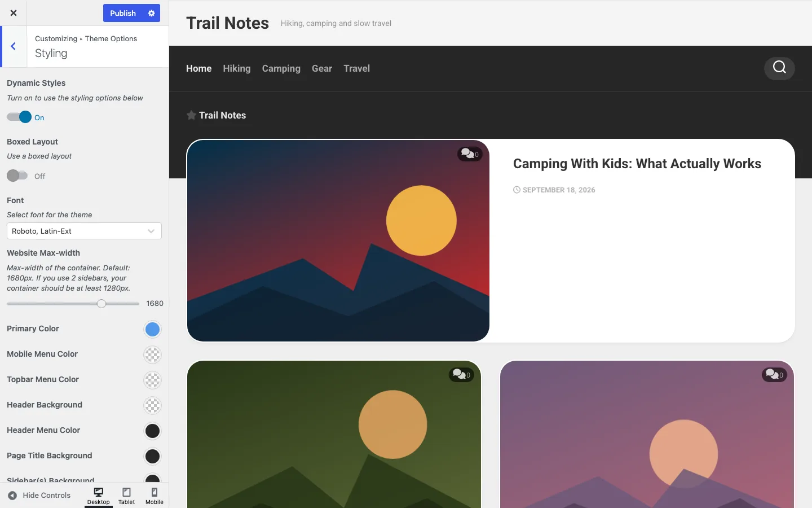Screen dimensions: 812x508
Task: Enable the Boxed Layout switch
Action: tap(17, 176)
